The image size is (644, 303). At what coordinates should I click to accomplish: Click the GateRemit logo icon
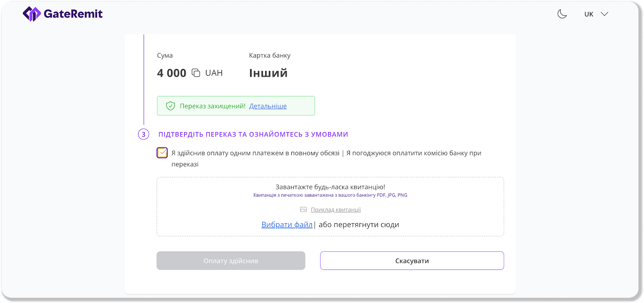(x=31, y=14)
